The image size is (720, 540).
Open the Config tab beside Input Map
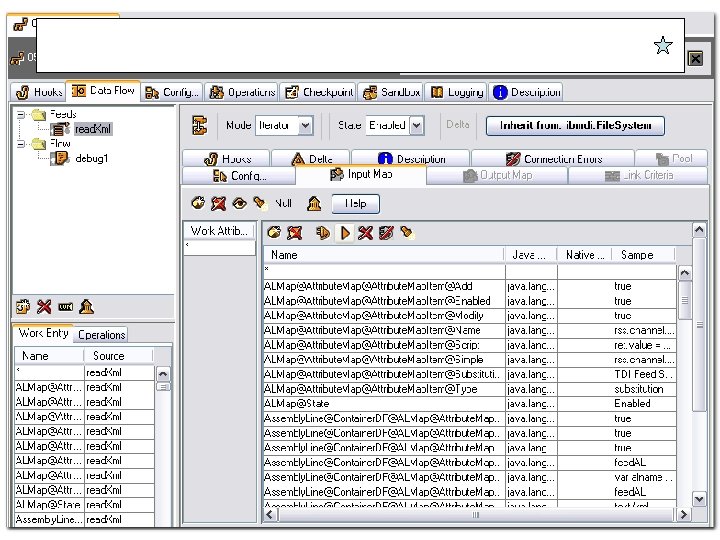pos(239,176)
